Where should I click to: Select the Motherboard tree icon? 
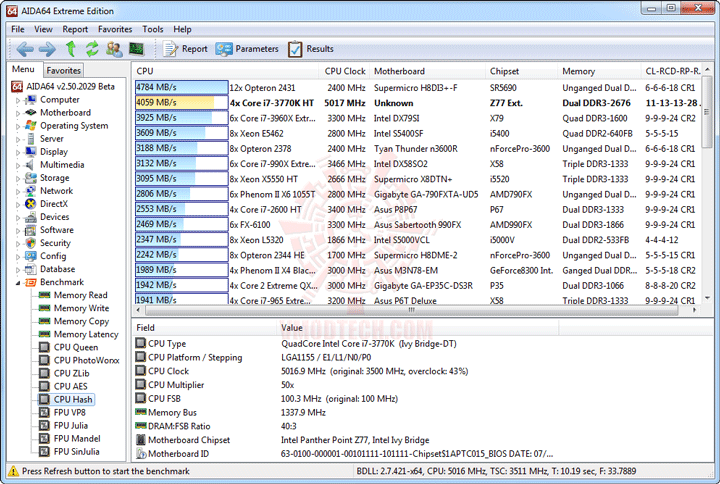31,113
